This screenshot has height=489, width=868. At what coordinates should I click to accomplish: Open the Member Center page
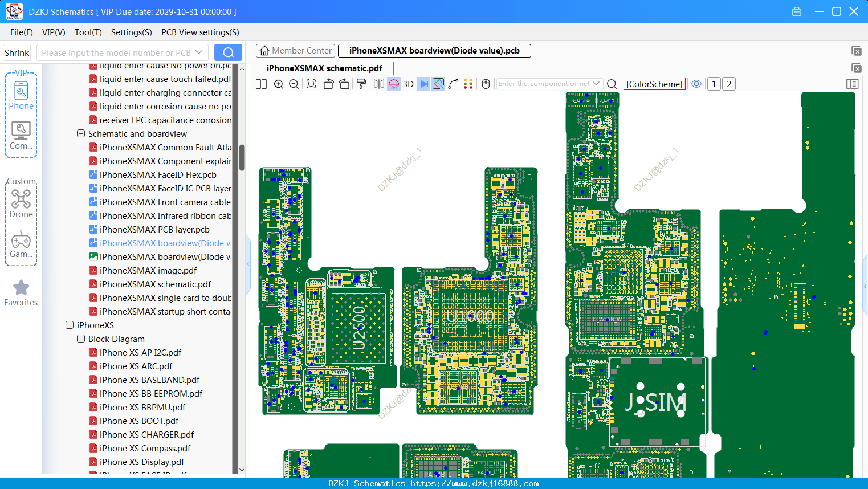coord(296,51)
